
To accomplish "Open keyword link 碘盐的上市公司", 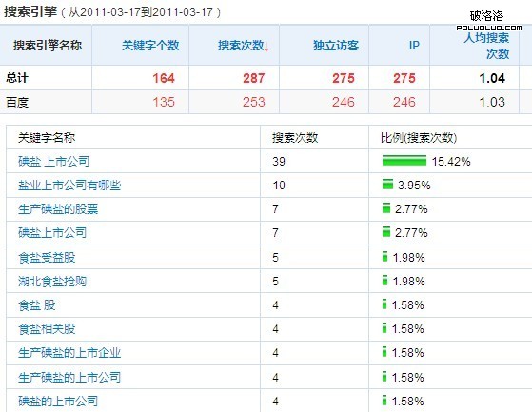I will 58,402.
